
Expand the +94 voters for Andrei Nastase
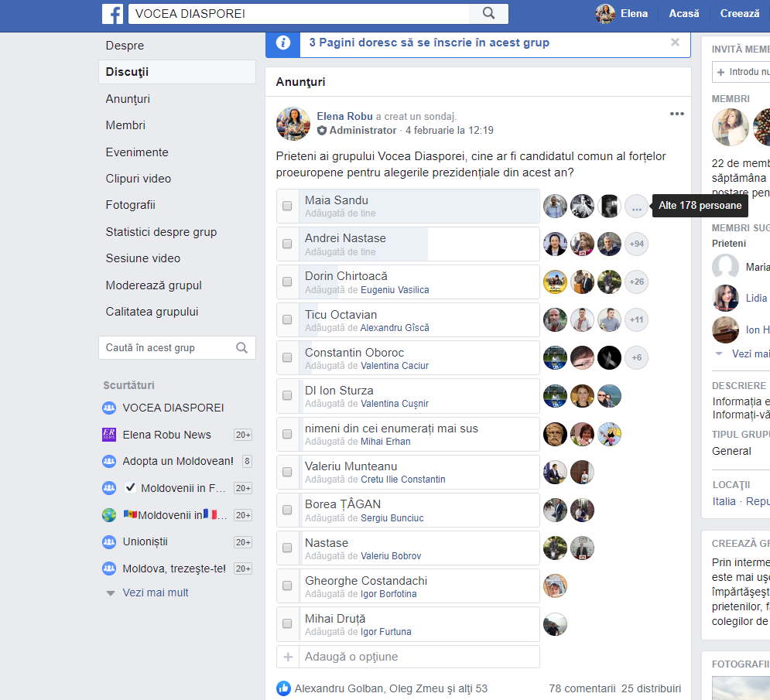636,244
